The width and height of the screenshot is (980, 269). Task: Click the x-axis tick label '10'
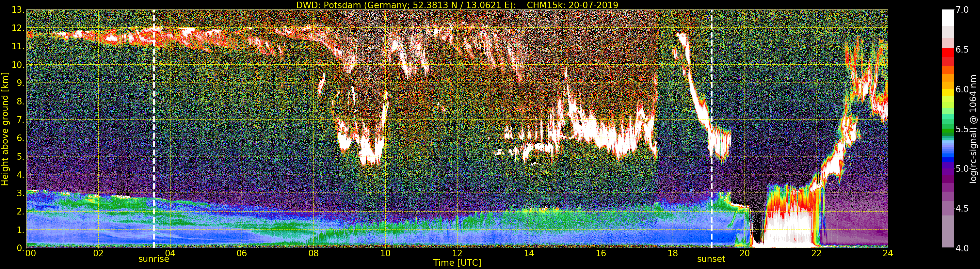(x=385, y=253)
